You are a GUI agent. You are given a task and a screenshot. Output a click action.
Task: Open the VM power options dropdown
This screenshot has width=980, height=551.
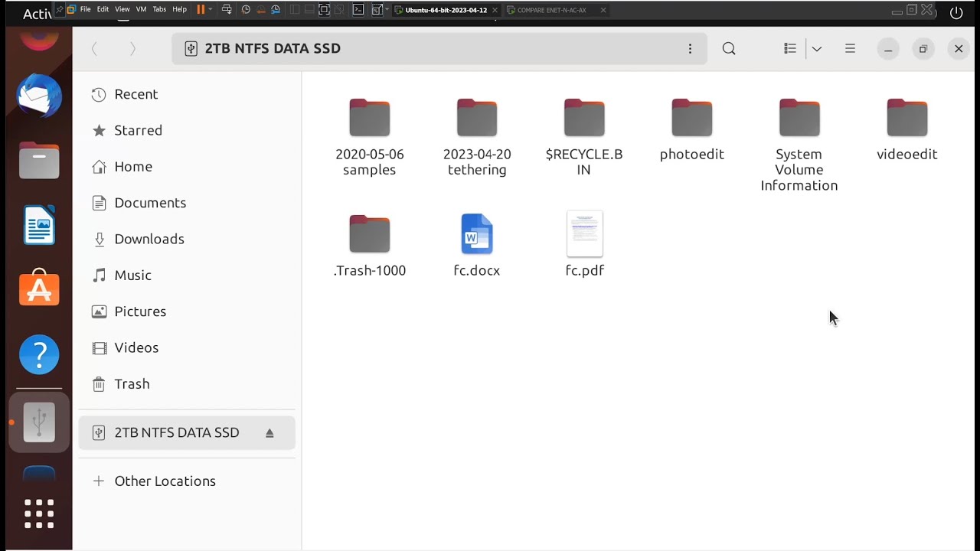[211, 9]
